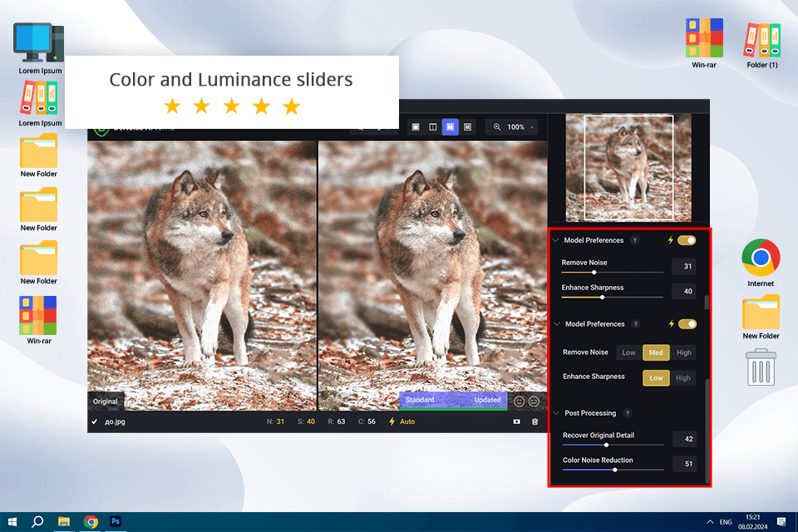Screen dimensions: 798x532
Task: Set Remove Noise to Med
Action: click(x=656, y=352)
